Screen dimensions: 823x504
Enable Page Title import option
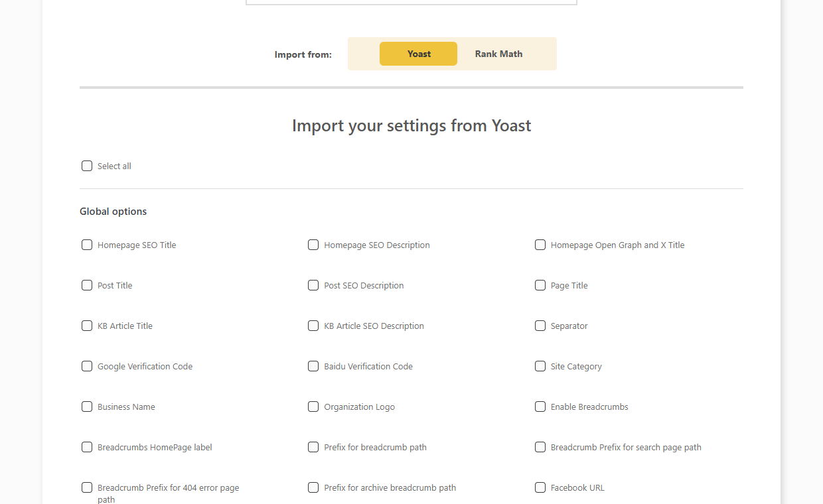pyautogui.click(x=540, y=285)
